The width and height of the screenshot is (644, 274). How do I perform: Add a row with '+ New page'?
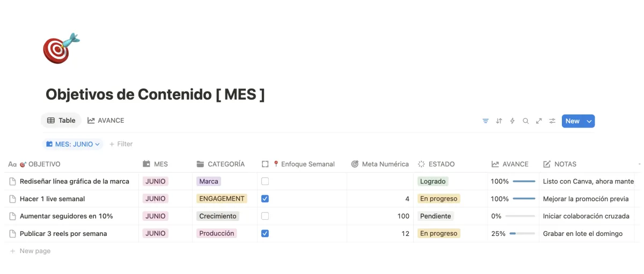(30, 251)
